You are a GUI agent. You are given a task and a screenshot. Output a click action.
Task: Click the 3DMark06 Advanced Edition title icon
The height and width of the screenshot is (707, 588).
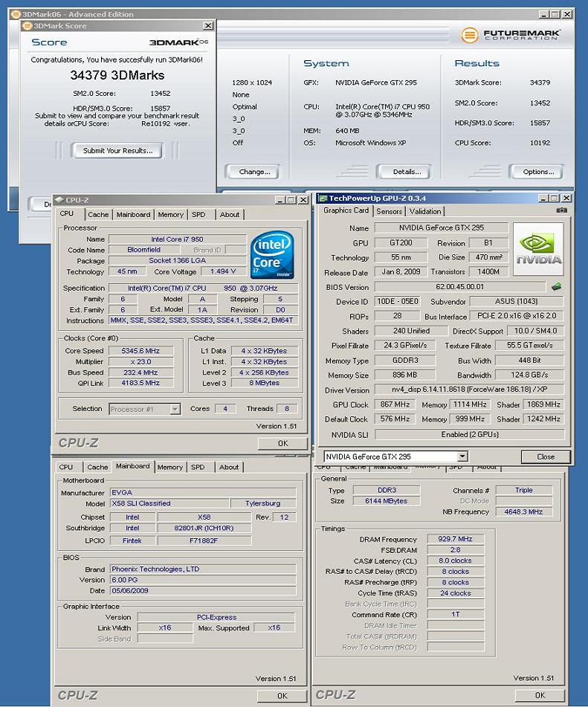pyautogui.click(x=16, y=14)
